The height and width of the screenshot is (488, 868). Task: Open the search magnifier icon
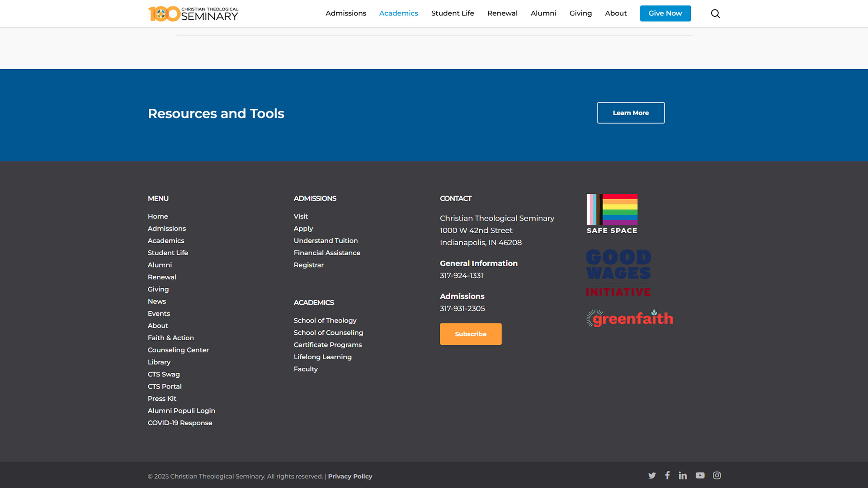tap(715, 14)
